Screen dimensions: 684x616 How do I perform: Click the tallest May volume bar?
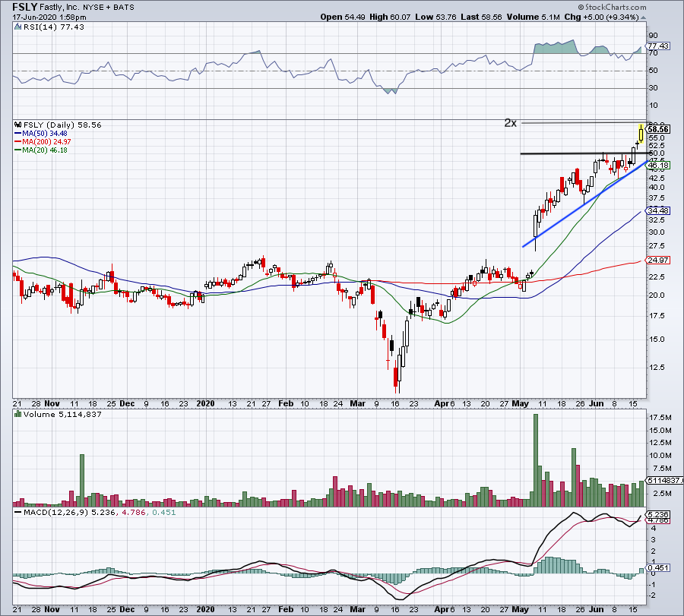[536, 460]
